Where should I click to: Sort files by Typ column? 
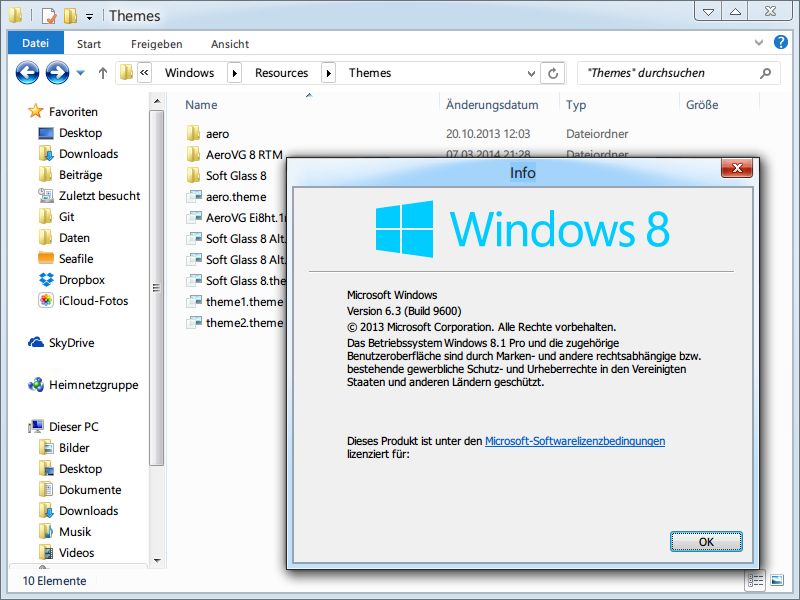tap(576, 105)
